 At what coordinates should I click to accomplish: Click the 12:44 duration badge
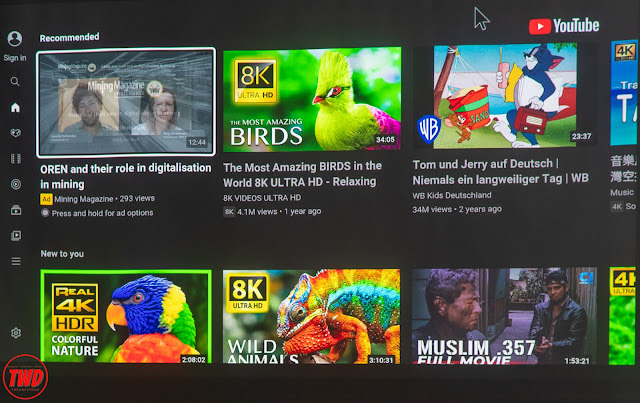pos(197,142)
